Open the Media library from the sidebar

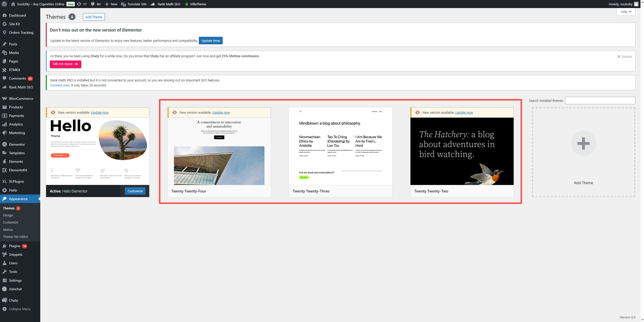[x=14, y=53]
